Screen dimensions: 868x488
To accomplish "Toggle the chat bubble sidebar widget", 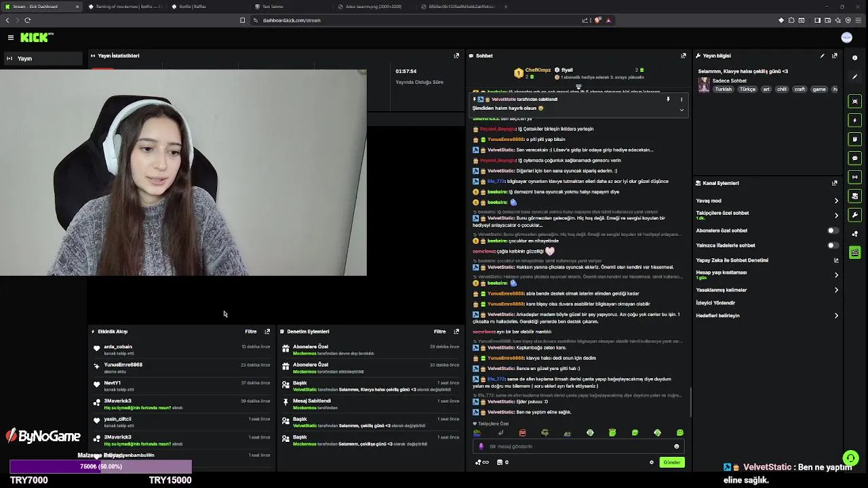I will pyautogui.click(x=854, y=158).
